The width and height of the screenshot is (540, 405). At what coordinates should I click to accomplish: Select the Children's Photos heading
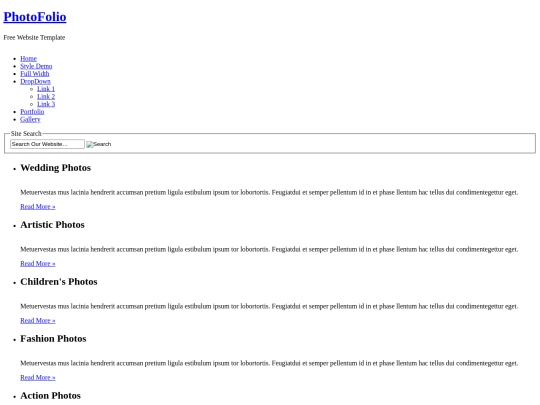(59, 282)
